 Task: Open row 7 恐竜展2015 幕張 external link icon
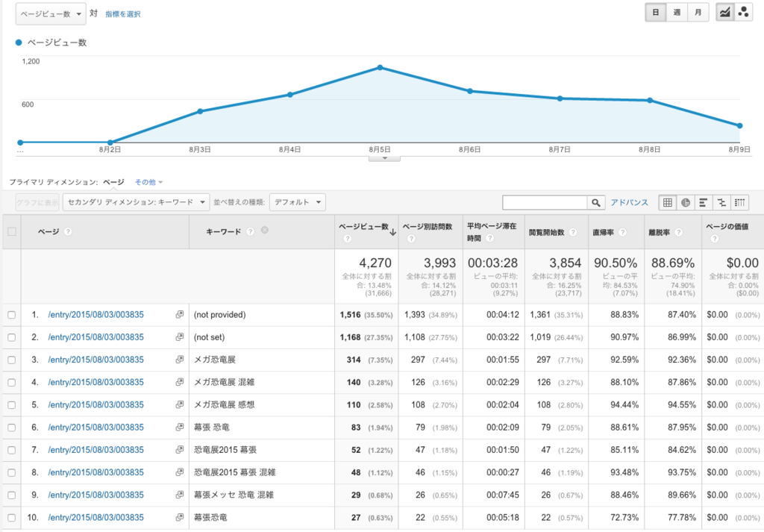click(180, 449)
